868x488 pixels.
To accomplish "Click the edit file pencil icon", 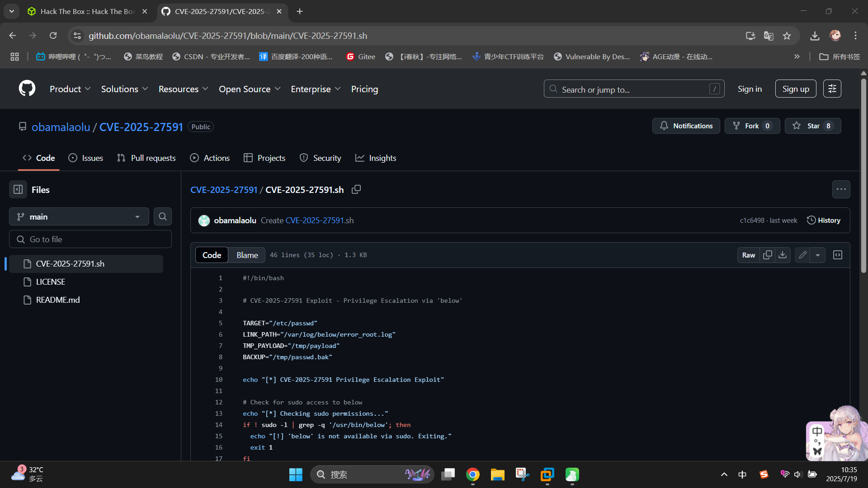I will pyautogui.click(x=802, y=255).
